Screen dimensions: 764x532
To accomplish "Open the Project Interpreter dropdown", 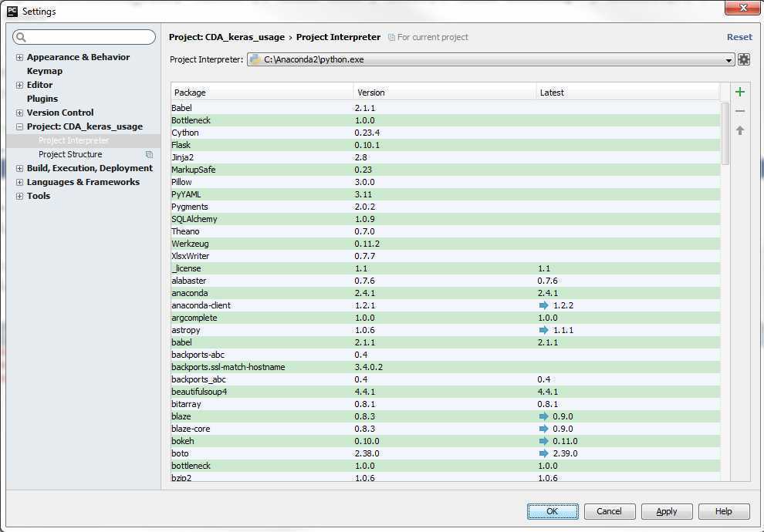I will 729,60.
